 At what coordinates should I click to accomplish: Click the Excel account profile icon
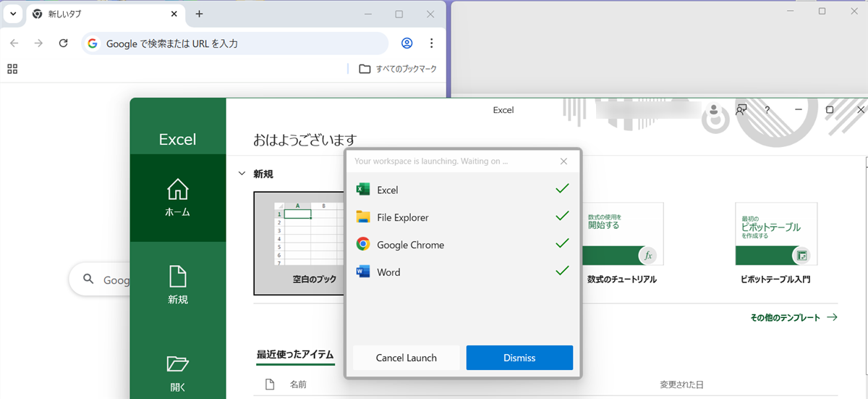[x=714, y=110]
